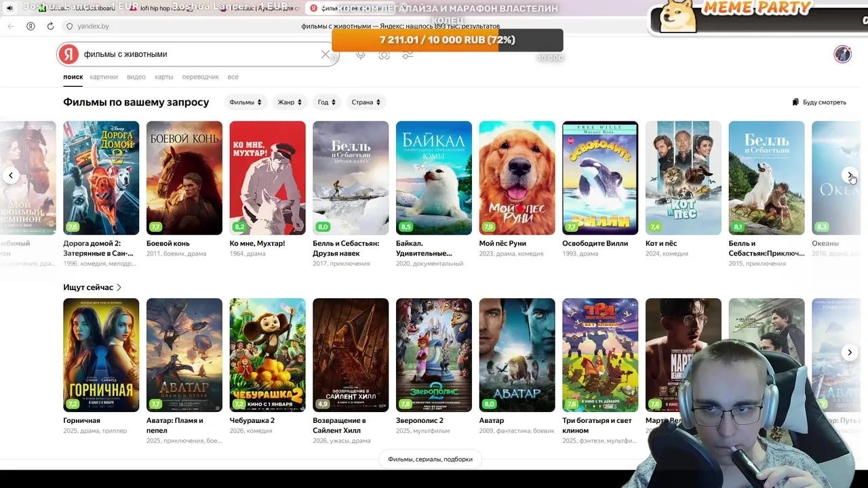Click the red Ко мне, Мухтар! poster
The image size is (868, 488).
tap(268, 178)
